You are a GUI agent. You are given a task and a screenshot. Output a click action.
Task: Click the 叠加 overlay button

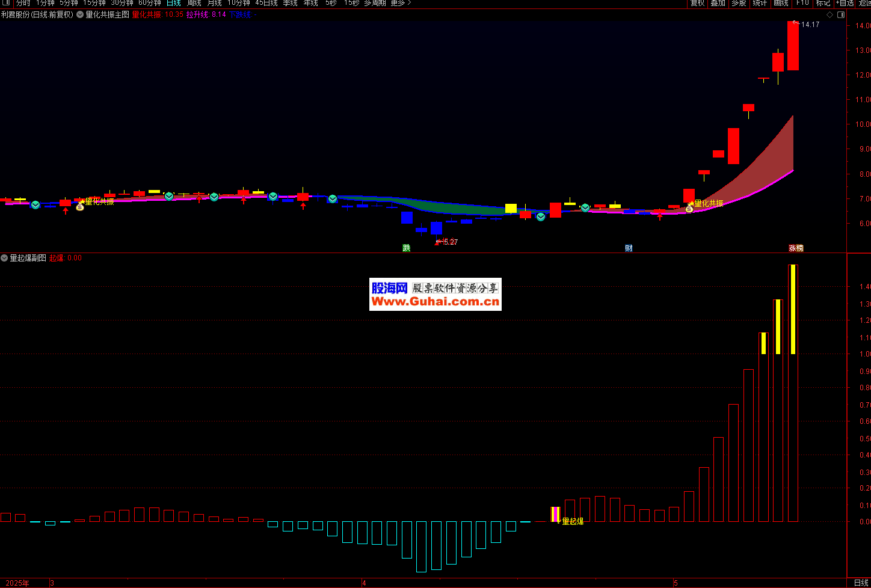[x=718, y=3]
